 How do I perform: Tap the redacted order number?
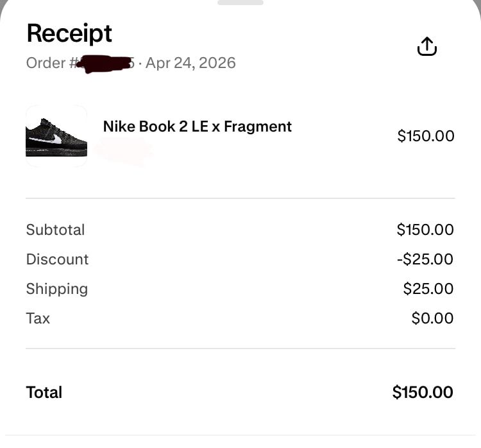[105, 64]
